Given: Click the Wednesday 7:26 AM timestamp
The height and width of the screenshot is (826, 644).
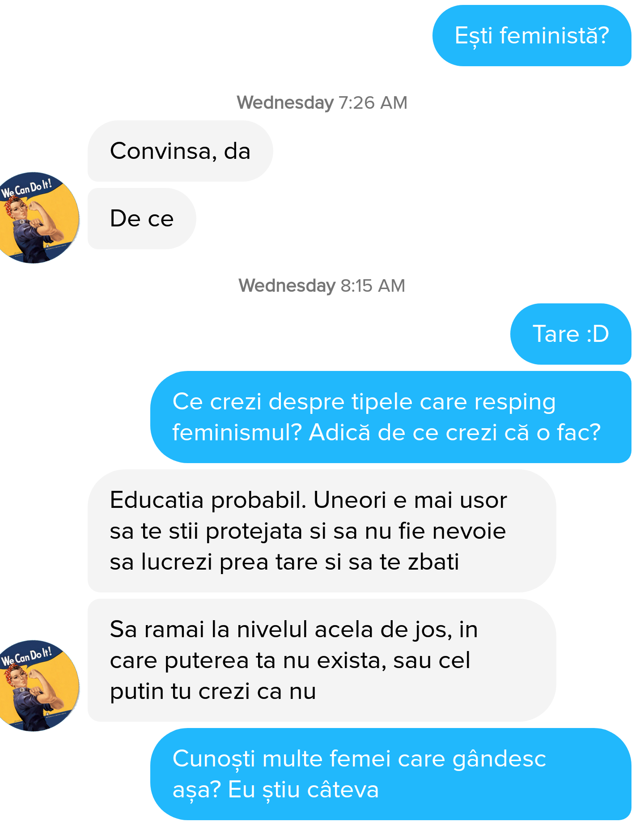Looking at the screenshot, I should [322, 102].
